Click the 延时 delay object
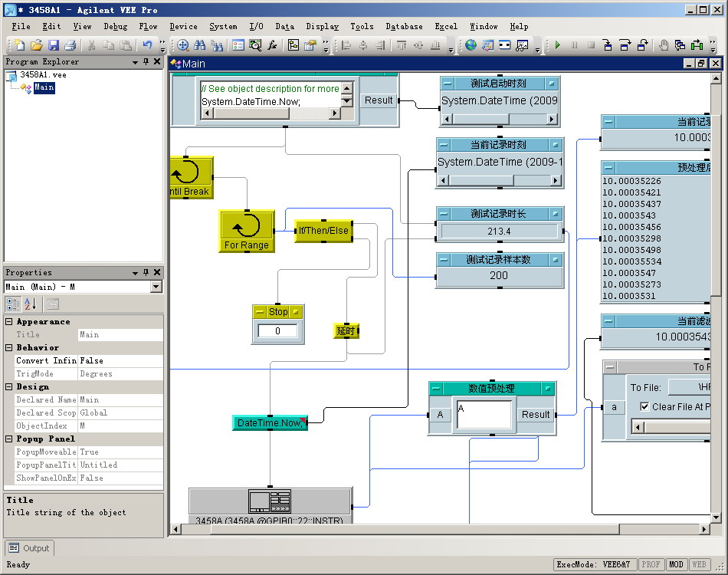 pos(346,330)
